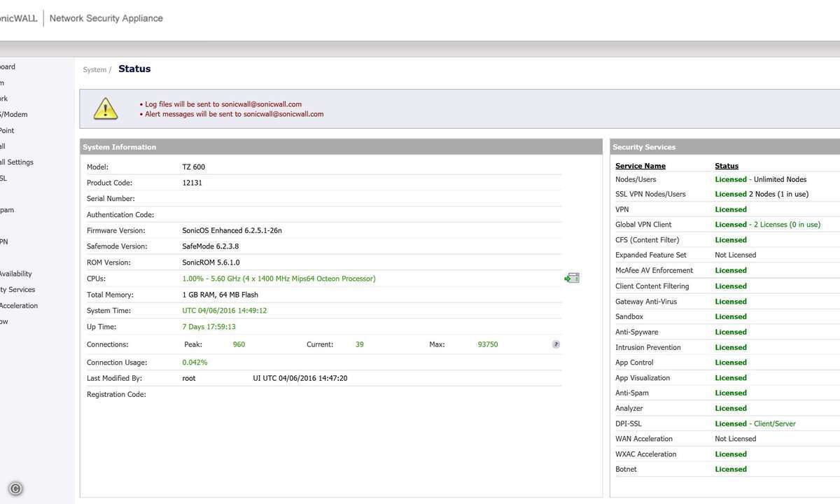
Task: Click the System breadcrumb link
Action: coord(94,70)
